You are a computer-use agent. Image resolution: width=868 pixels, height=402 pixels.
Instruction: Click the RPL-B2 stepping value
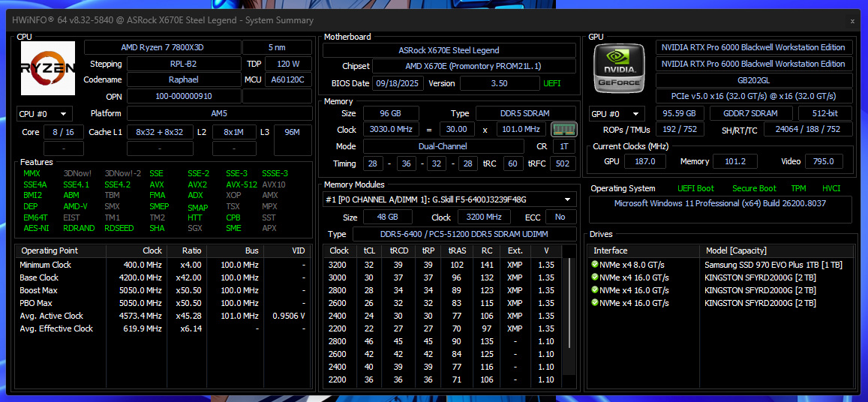(184, 64)
